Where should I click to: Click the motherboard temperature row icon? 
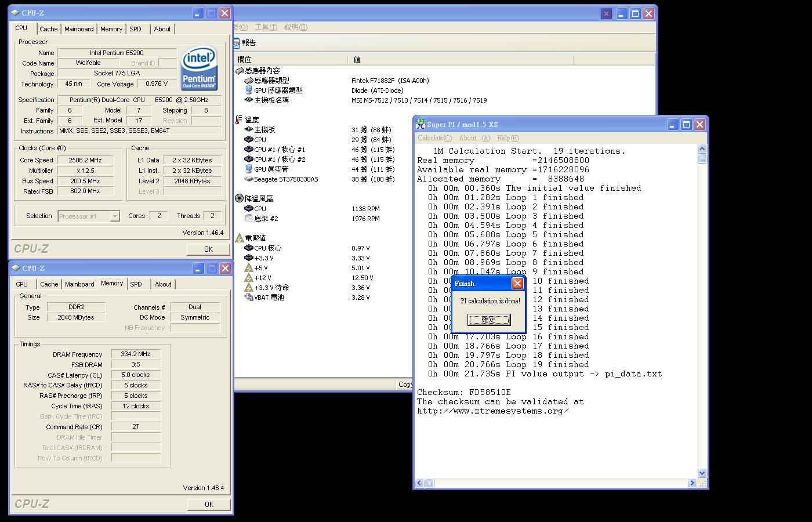click(x=249, y=129)
